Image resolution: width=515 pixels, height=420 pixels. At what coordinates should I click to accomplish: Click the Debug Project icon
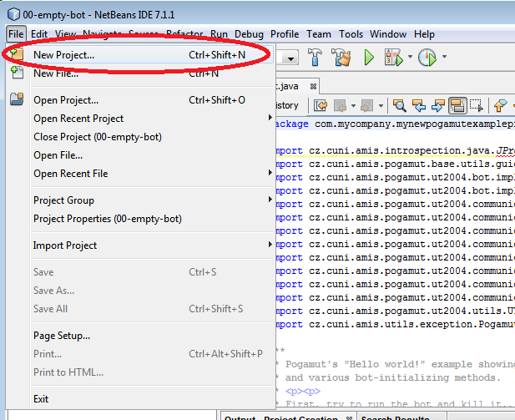[x=393, y=58]
